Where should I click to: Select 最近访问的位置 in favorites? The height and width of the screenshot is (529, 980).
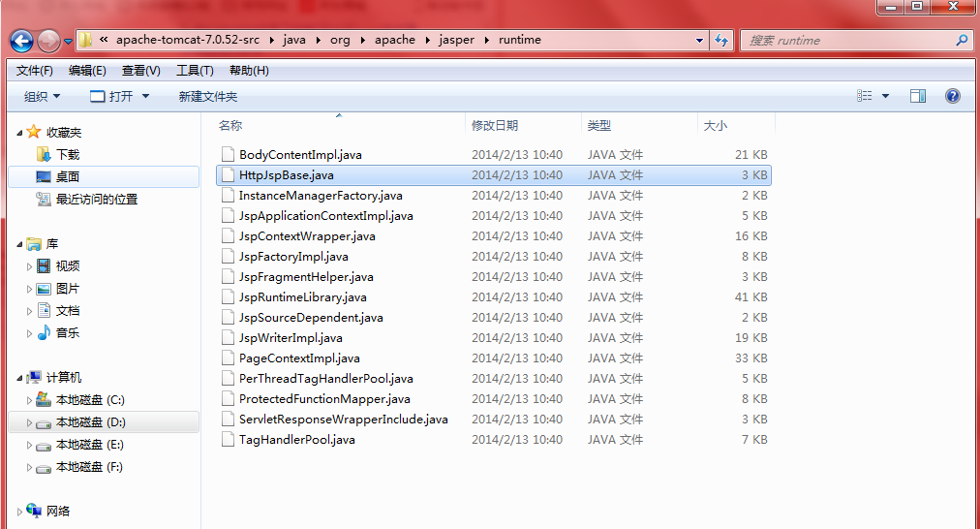tap(96, 200)
